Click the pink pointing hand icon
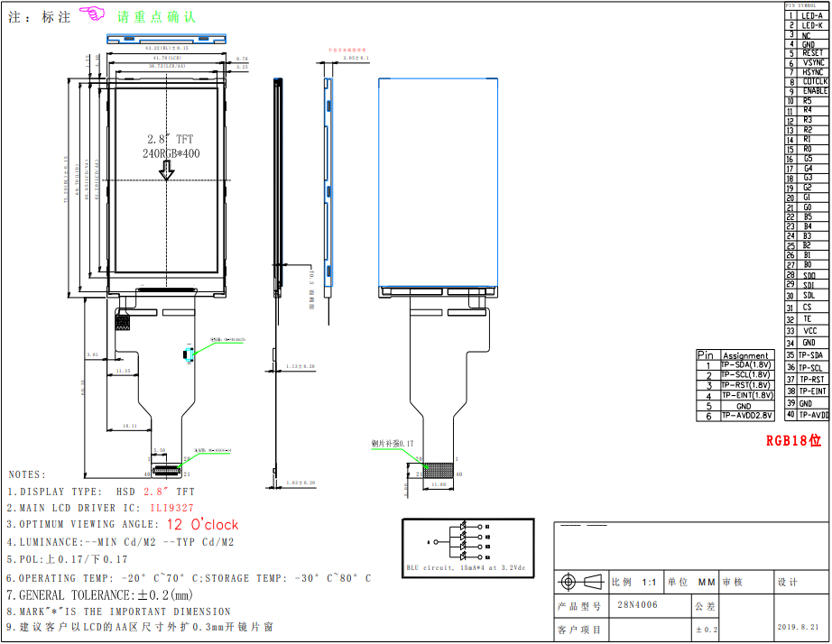 pos(92,14)
